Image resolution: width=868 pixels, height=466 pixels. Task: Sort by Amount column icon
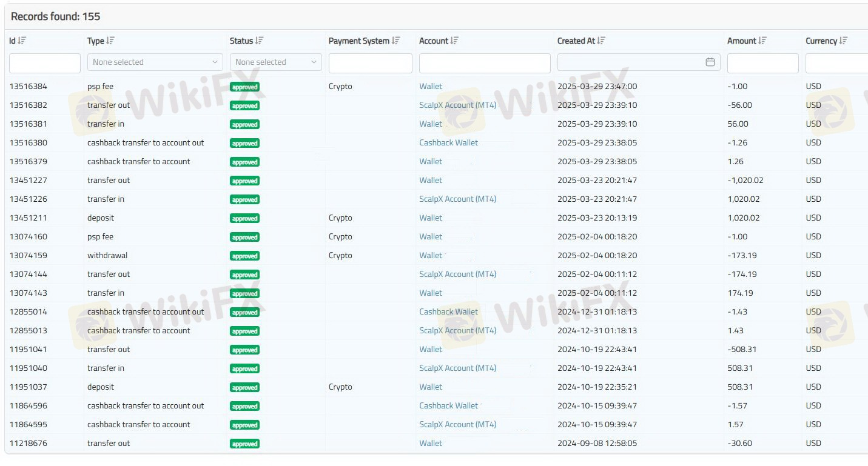point(762,41)
